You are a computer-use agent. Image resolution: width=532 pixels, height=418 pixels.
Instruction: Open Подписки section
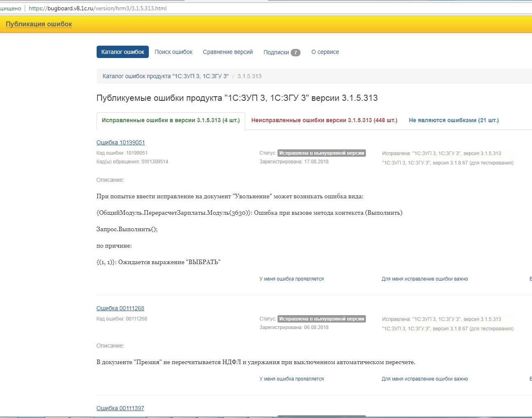point(276,52)
